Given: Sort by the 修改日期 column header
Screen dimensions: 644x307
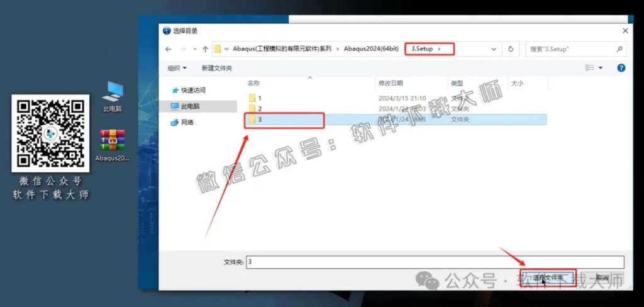Looking at the screenshot, I should [x=391, y=83].
